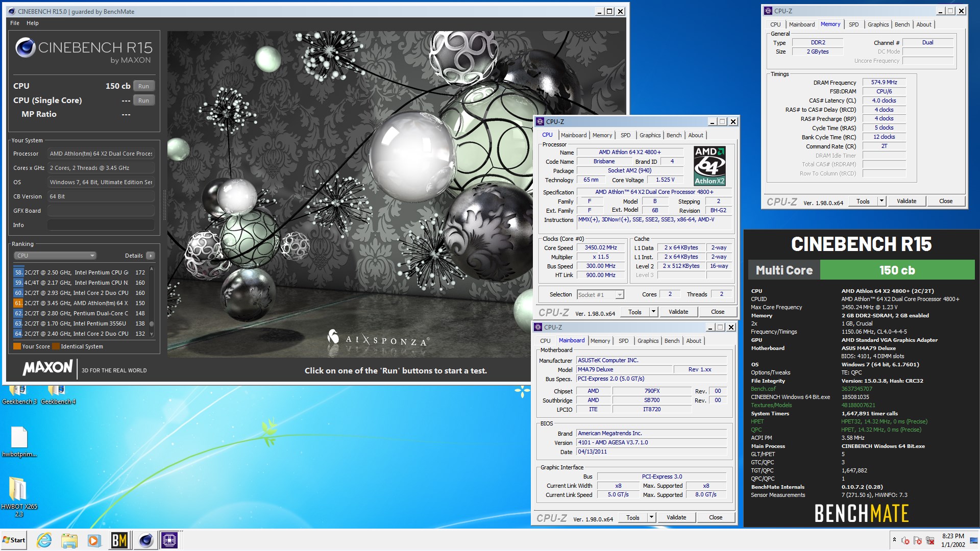The width and height of the screenshot is (980, 551).
Task: Open the HWBOT X265 2.3 folder
Action: [x=19, y=497]
